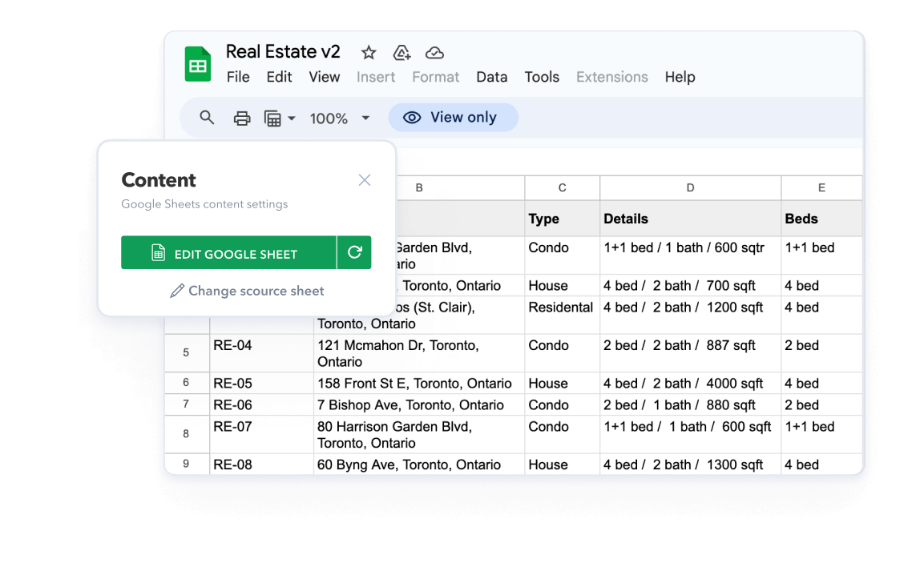Click 2 bath / 1200 sqft details cell
Viewport: 924px width, 563px height.
tap(691, 315)
